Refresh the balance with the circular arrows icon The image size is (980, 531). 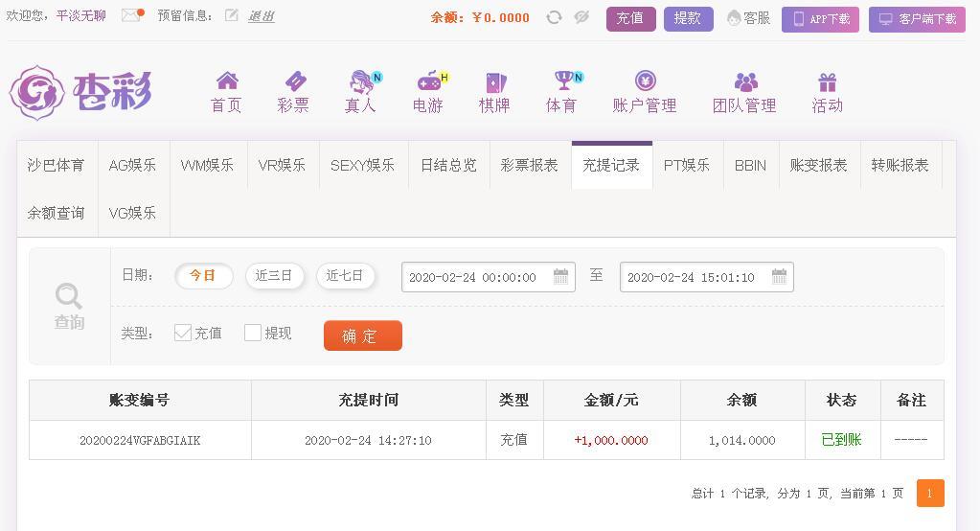coord(554,17)
